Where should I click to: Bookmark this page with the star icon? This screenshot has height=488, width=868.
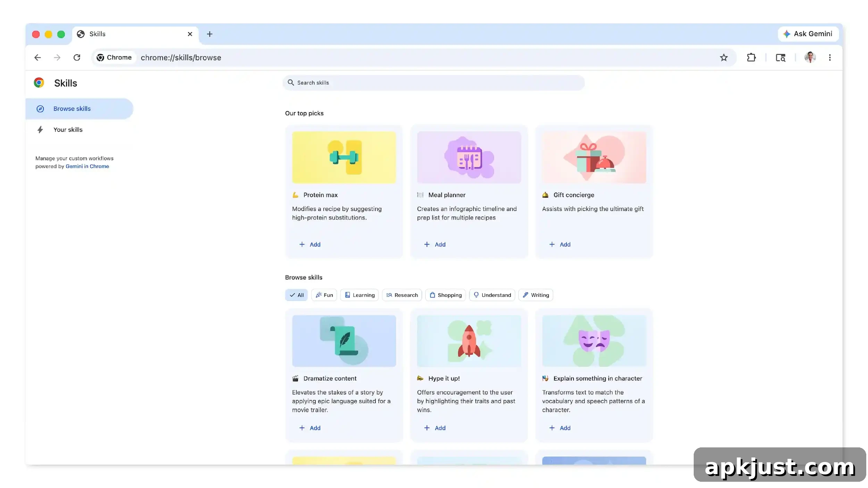coord(724,58)
